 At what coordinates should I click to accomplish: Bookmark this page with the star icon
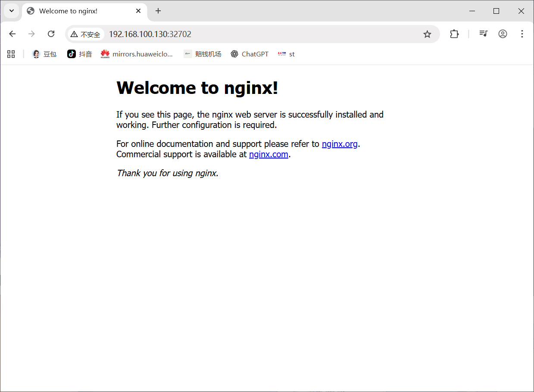(x=427, y=34)
